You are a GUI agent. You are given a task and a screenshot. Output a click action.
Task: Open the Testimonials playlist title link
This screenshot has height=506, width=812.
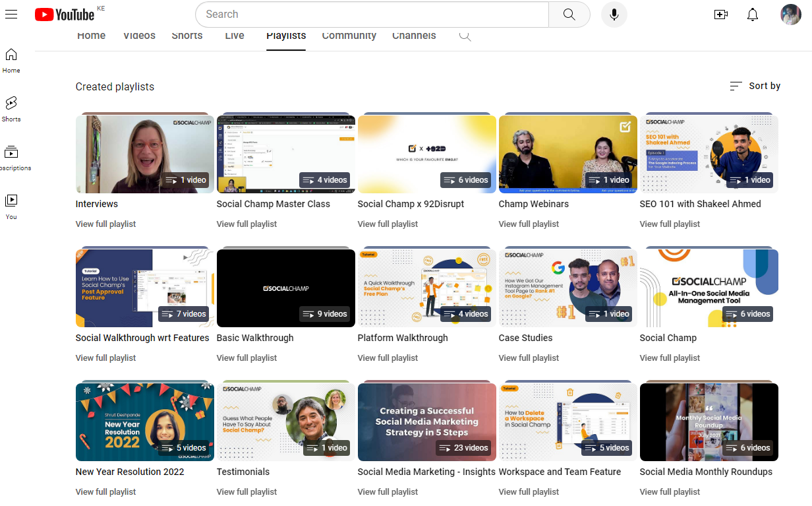(243, 472)
